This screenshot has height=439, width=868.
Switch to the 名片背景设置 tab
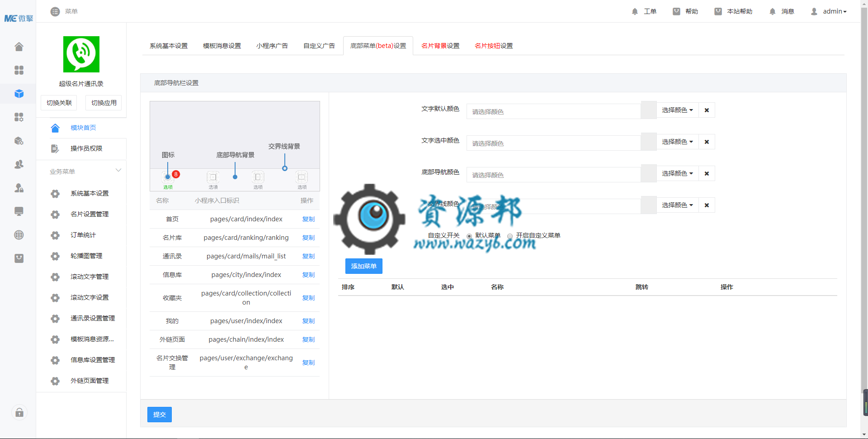pyautogui.click(x=440, y=46)
